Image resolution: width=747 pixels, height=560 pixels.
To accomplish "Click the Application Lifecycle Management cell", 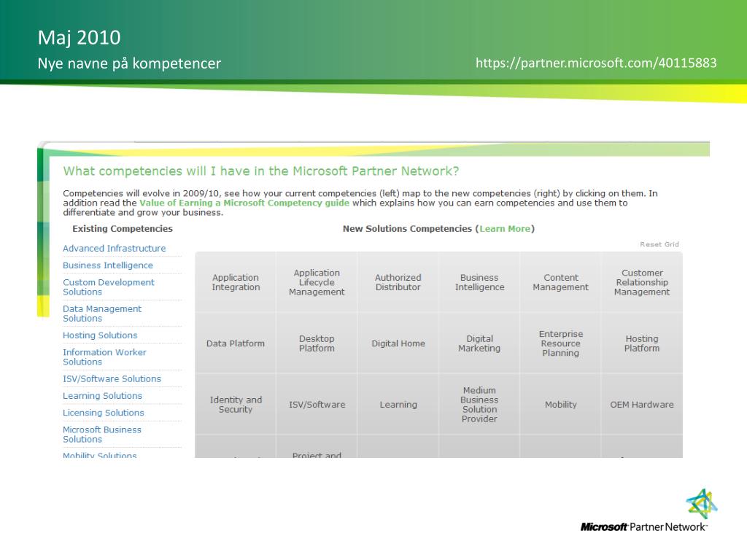I will click(x=317, y=282).
